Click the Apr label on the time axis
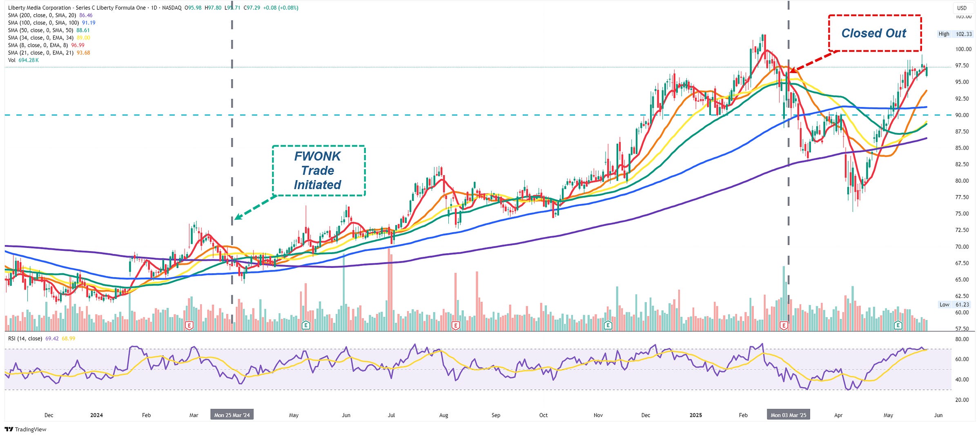980x437 pixels. [838, 415]
